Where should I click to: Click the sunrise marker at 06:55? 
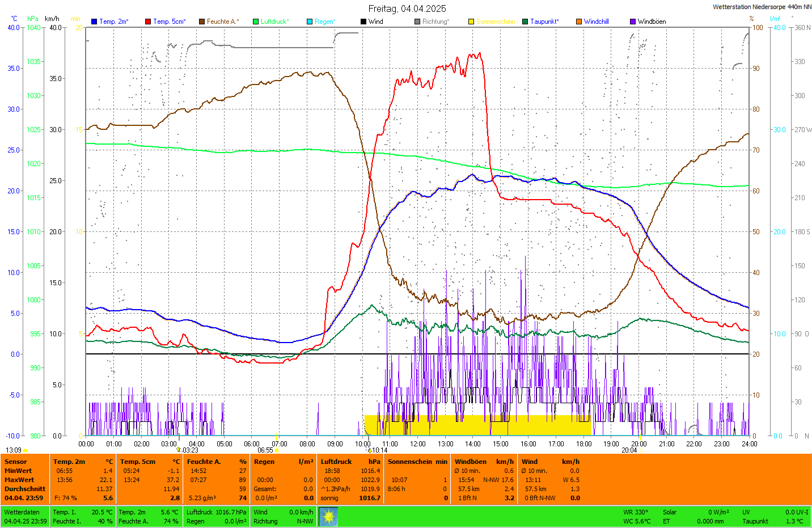277,450
